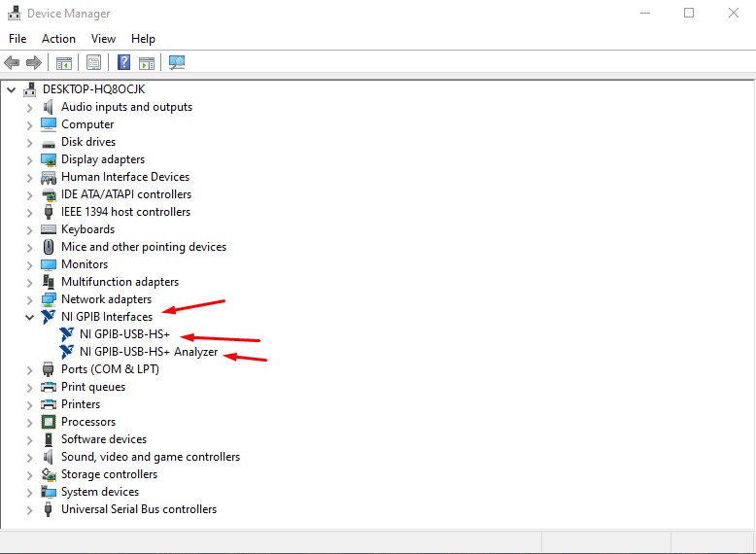The image size is (756, 554).
Task: Select the Software devices label
Action: 104,439
